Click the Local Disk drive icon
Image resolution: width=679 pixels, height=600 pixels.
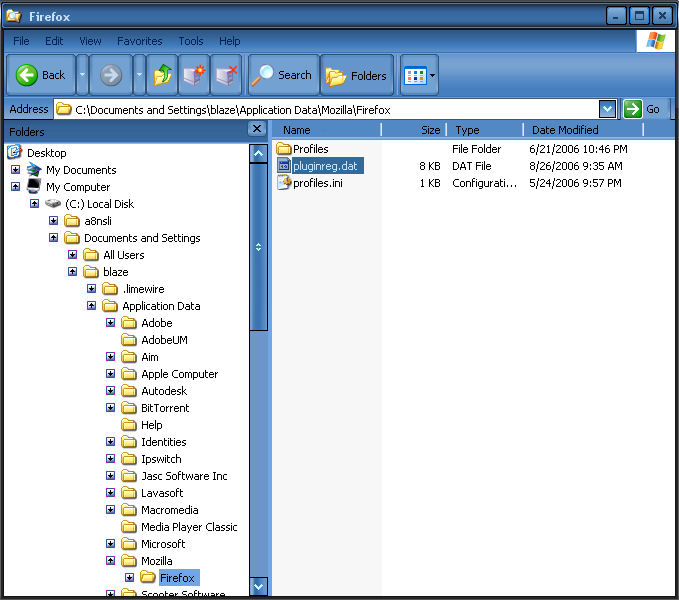[x=53, y=203]
